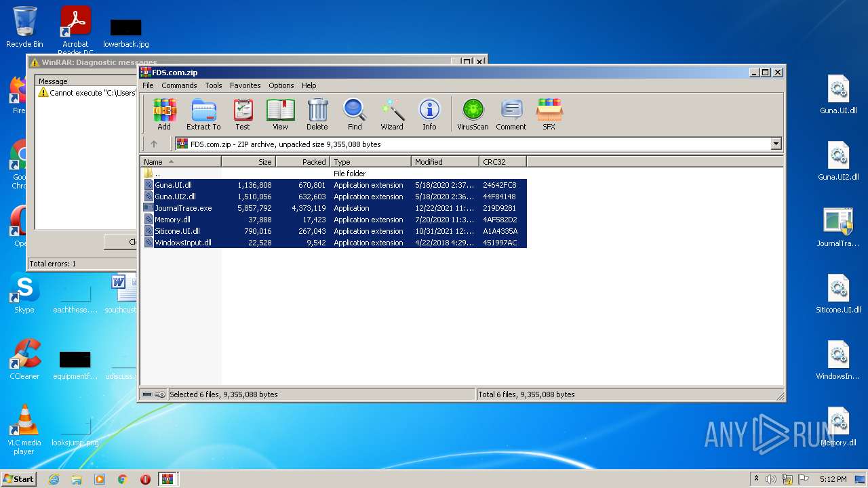
Task: Click the taskbar volume icon
Action: [x=771, y=479]
